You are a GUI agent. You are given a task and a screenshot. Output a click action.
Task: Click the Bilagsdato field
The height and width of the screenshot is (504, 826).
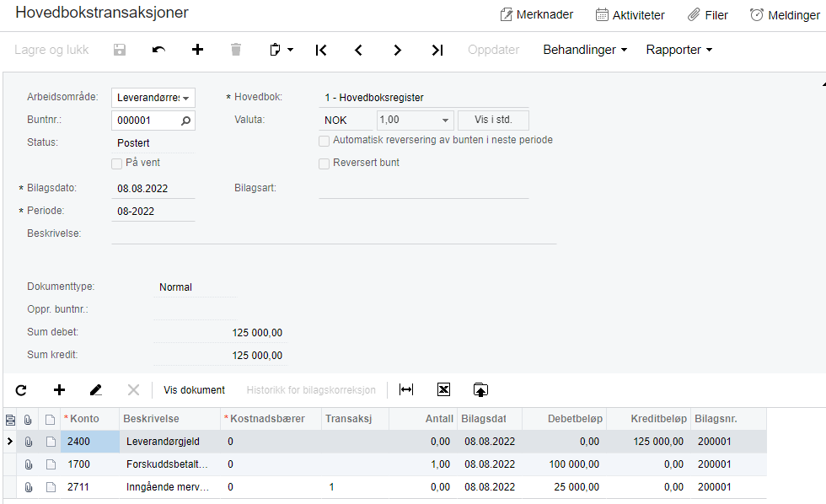pyautogui.click(x=153, y=189)
